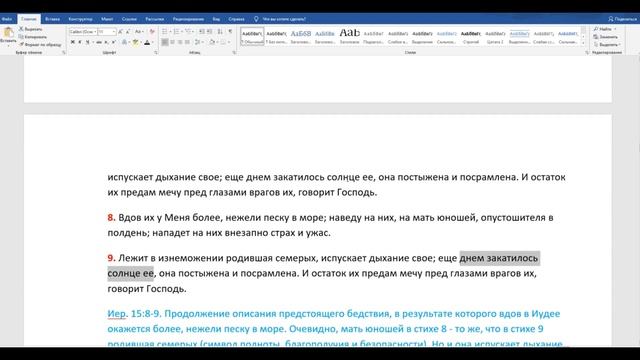Open the Font dialog launcher
This screenshot has width=640, height=360.
click(x=156, y=53)
